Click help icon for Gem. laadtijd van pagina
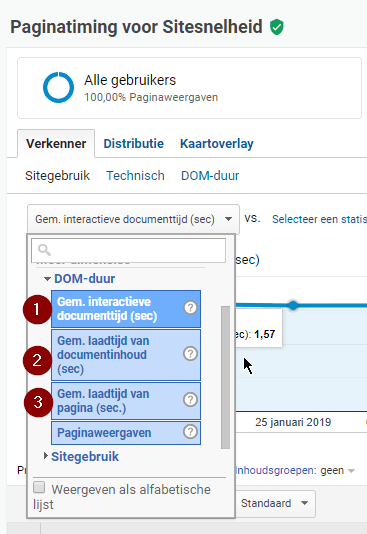Screen dimensions: 367x534 click(190, 399)
